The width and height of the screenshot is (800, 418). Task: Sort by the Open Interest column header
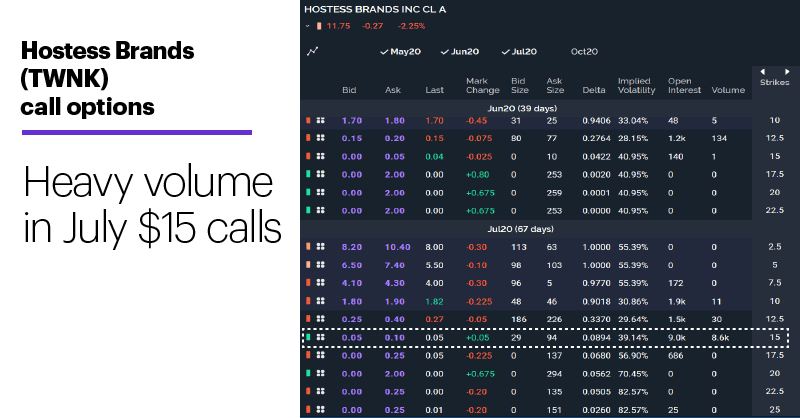click(x=684, y=85)
